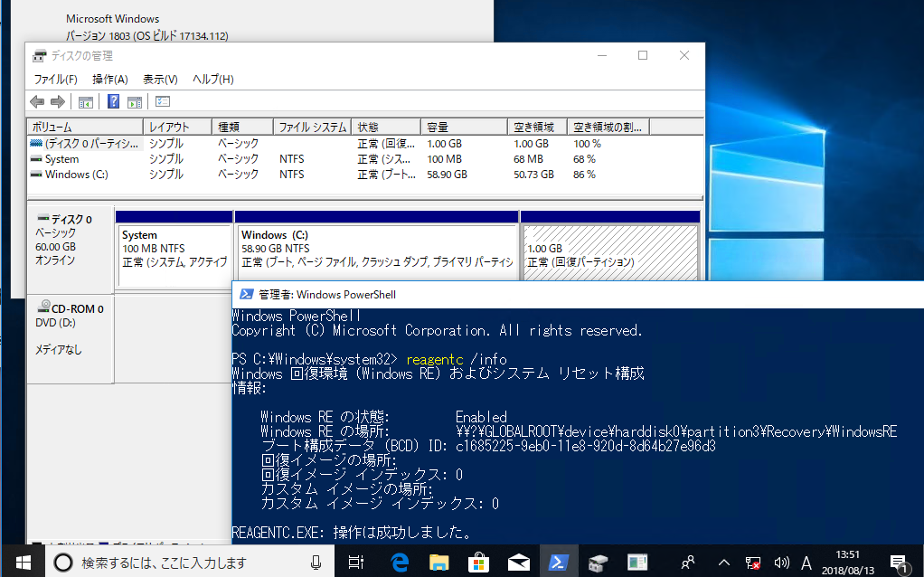The width and height of the screenshot is (924, 577).
Task: Launch Microsoft Edge from the taskbar
Action: pos(400,563)
